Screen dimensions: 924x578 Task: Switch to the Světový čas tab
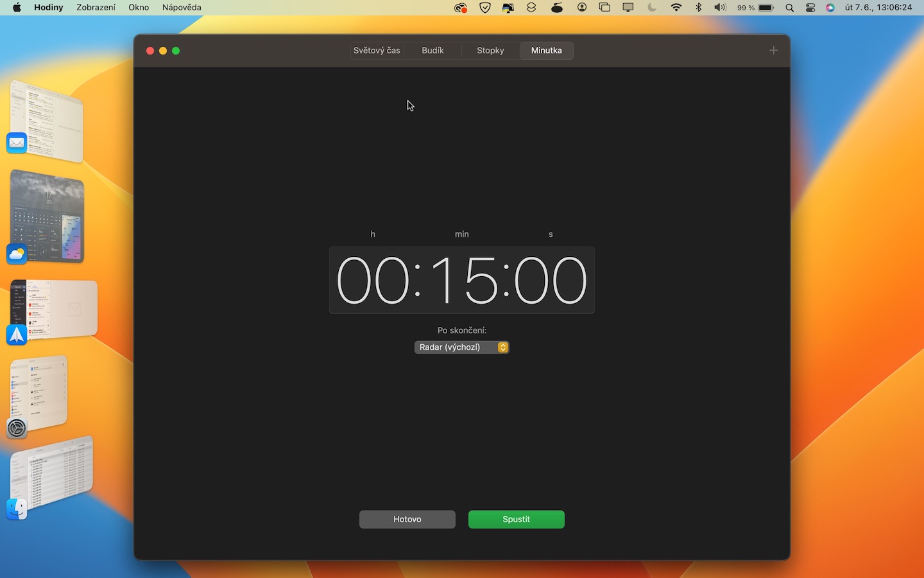point(377,51)
